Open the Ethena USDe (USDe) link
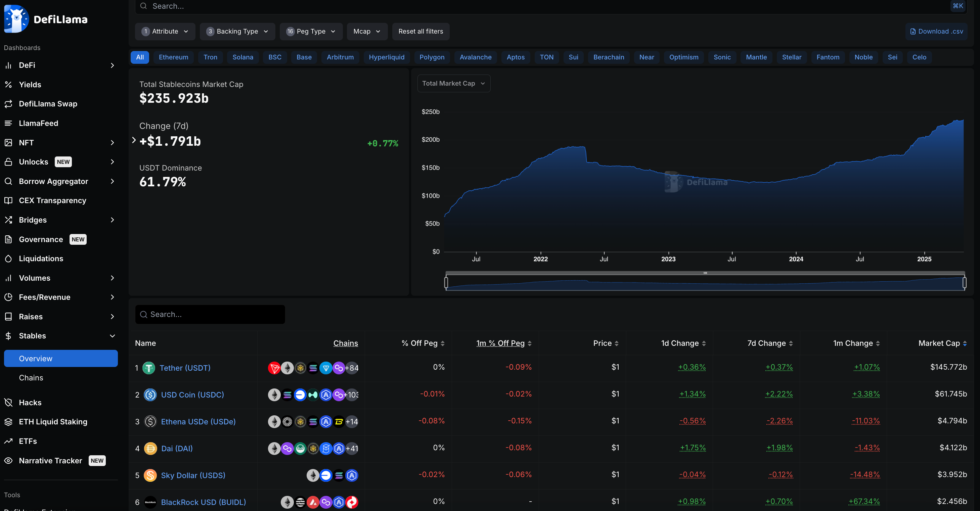The height and width of the screenshot is (511, 980). pos(198,421)
